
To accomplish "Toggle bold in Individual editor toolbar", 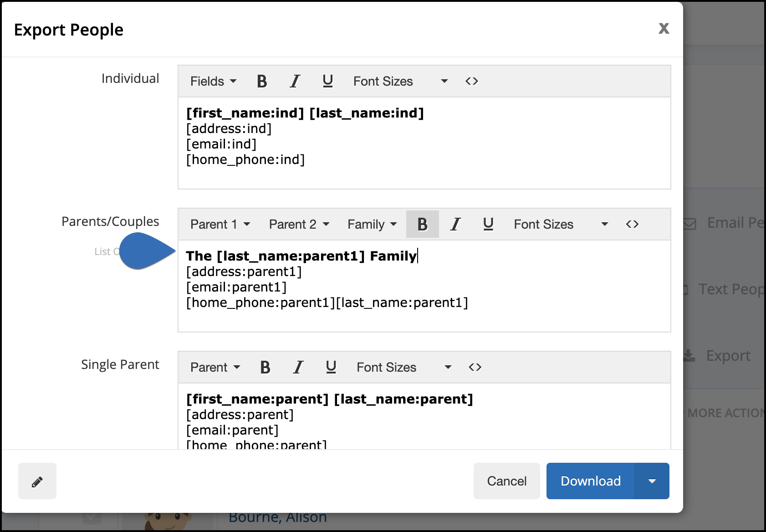I will click(262, 81).
